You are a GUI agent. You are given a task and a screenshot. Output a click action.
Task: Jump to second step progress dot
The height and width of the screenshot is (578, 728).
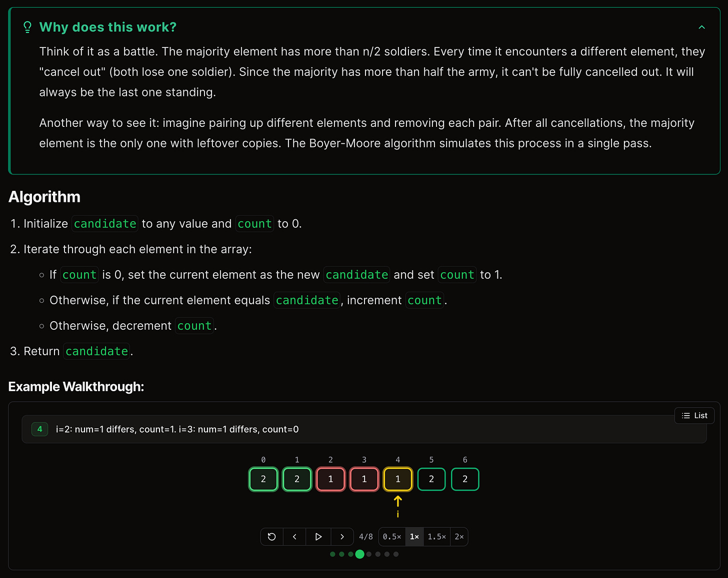pyautogui.click(x=341, y=554)
